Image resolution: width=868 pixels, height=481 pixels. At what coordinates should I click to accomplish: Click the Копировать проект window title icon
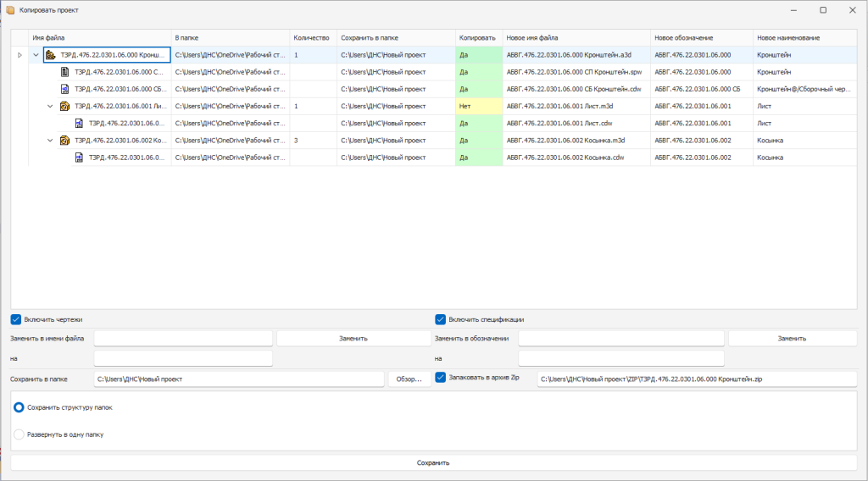[10, 9]
